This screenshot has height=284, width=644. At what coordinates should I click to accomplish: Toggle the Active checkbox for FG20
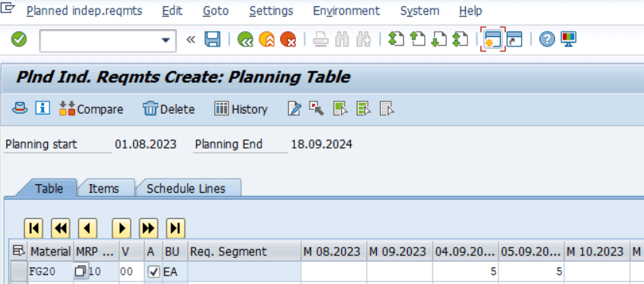[153, 272]
